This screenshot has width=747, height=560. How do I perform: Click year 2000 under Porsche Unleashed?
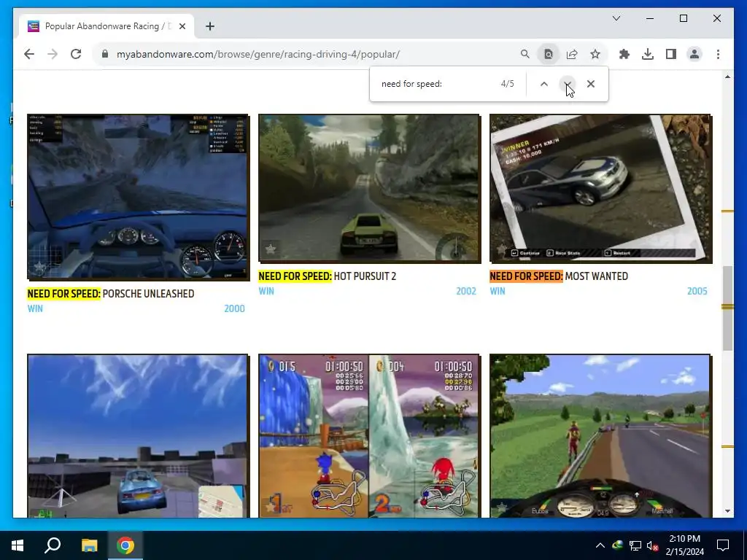coord(234,308)
